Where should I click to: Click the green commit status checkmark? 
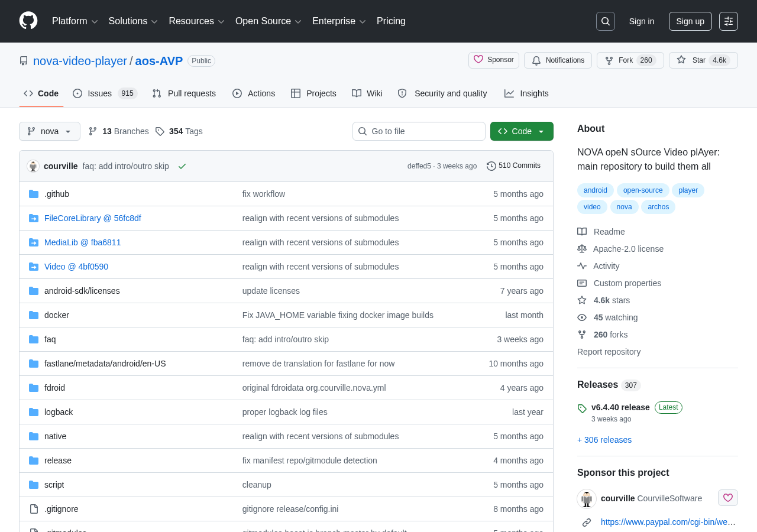coord(182,166)
